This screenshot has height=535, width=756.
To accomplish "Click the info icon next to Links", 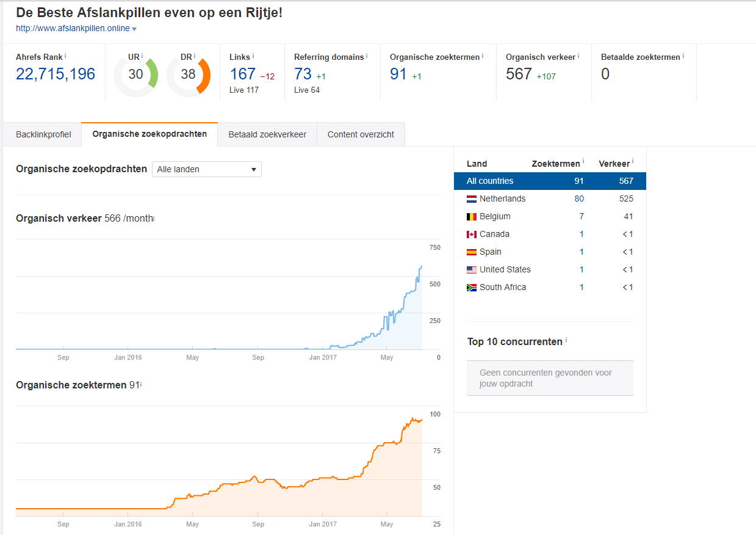I will pos(253,56).
